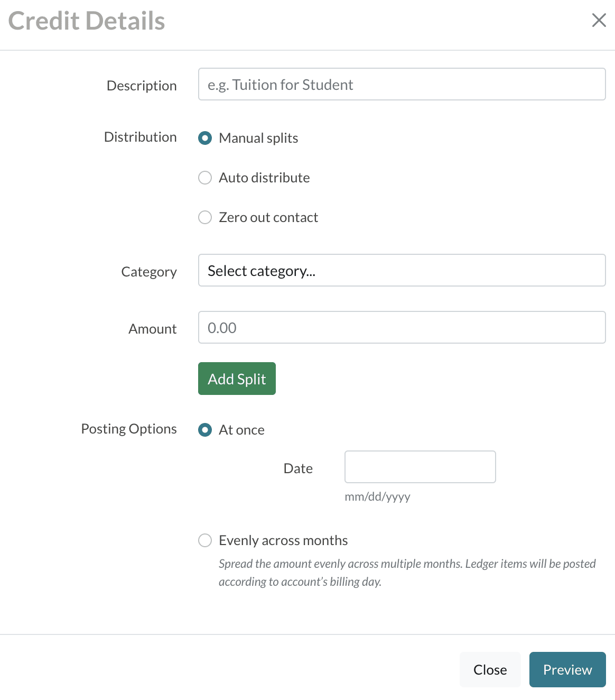
Task: Open the Select category dropdown
Action: [402, 271]
